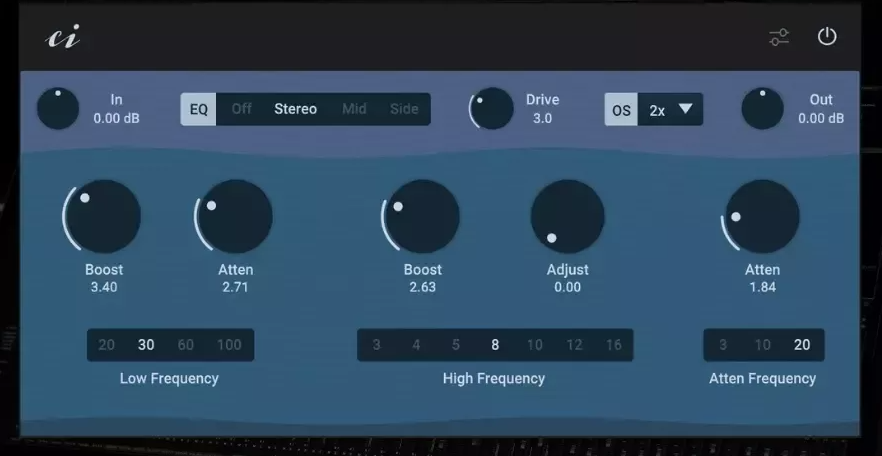Click the power bypass icon

click(826, 37)
